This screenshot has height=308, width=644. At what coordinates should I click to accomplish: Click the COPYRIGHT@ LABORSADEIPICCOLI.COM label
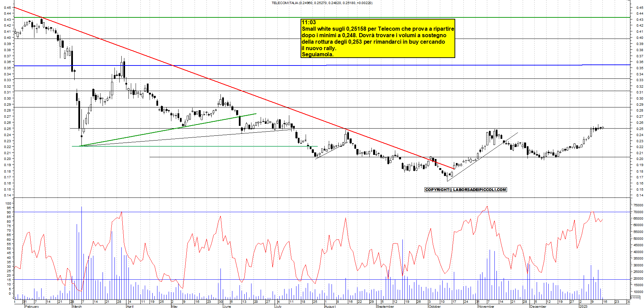(x=466, y=190)
